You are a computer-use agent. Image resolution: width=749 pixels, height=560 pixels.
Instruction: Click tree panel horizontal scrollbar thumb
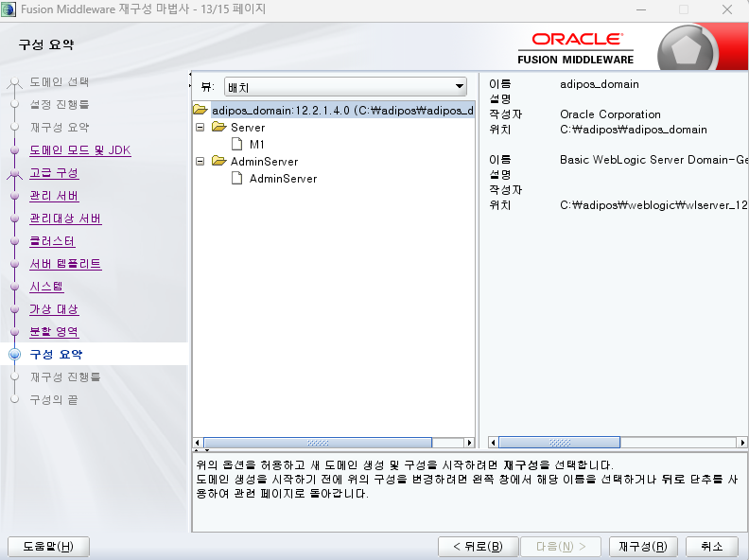point(318,443)
